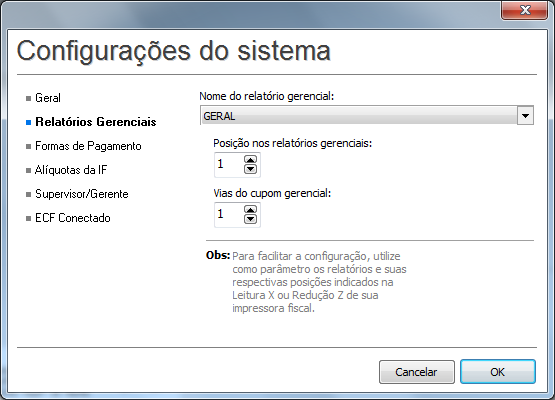Click the GERAL combo box field
The width and height of the screenshot is (555, 400).
click(x=367, y=116)
